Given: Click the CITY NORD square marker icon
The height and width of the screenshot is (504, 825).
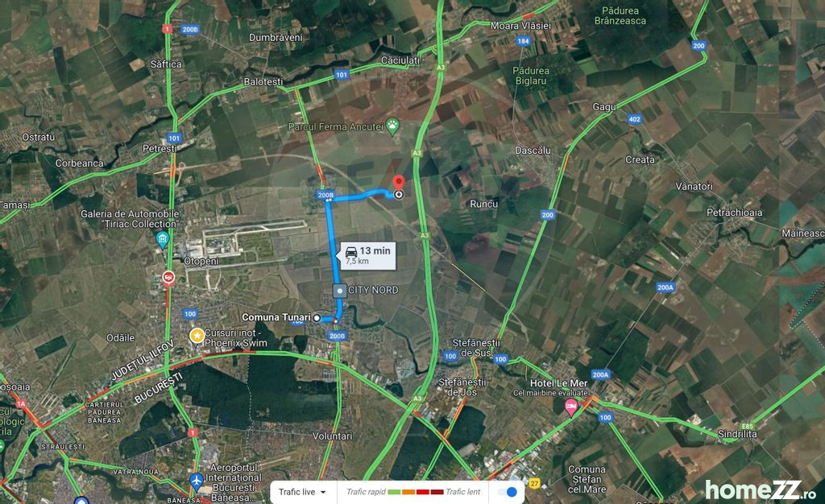Looking at the screenshot, I should (340, 290).
